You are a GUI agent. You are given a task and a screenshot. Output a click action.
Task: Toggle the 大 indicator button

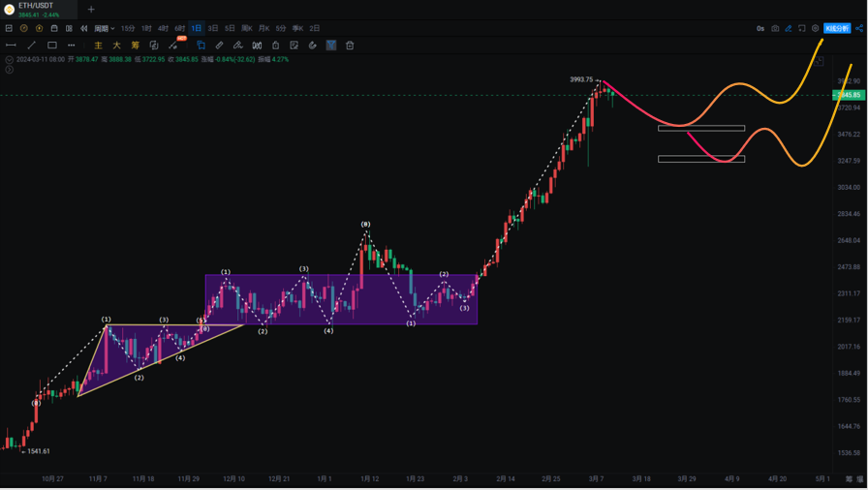click(x=116, y=46)
